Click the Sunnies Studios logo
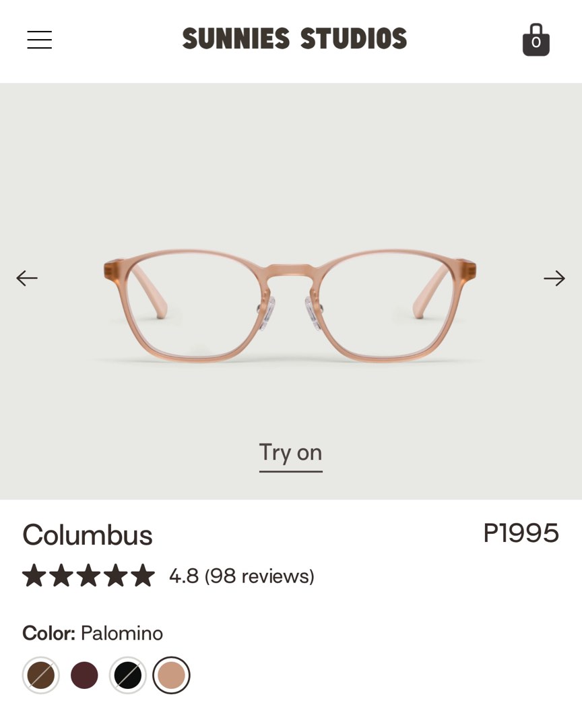 coord(293,38)
